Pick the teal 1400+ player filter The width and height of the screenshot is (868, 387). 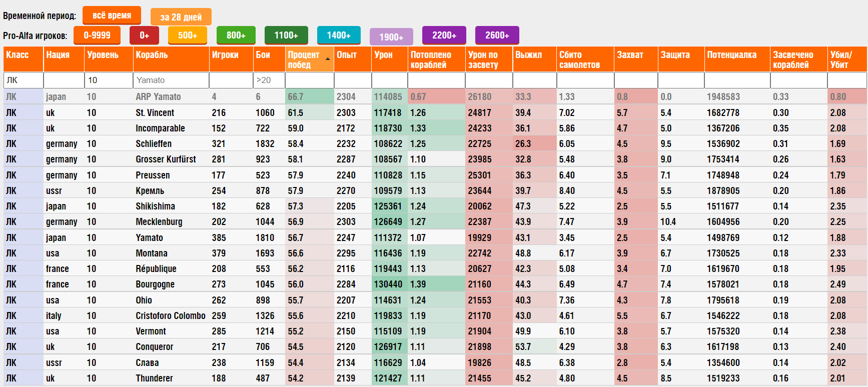click(x=339, y=35)
